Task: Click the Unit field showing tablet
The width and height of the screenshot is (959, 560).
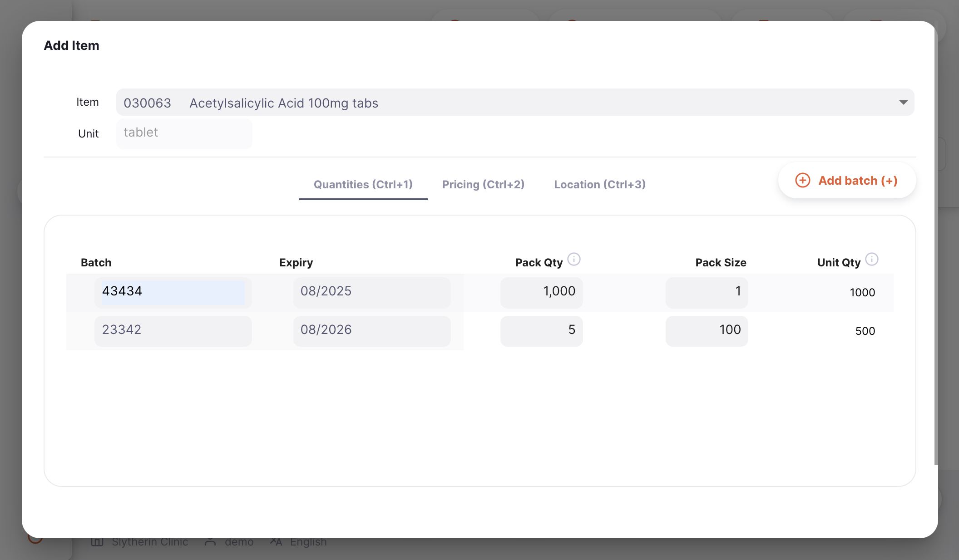Action: (184, 133)
